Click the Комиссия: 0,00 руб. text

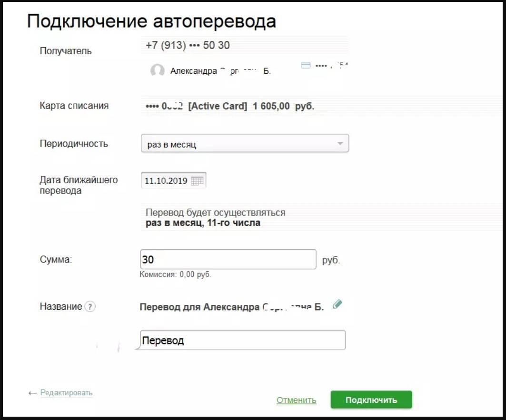coord(175,274)
